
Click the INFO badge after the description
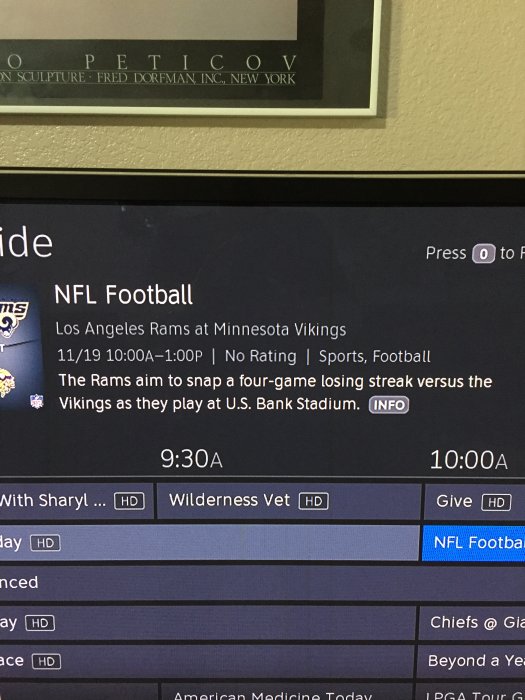388,405
